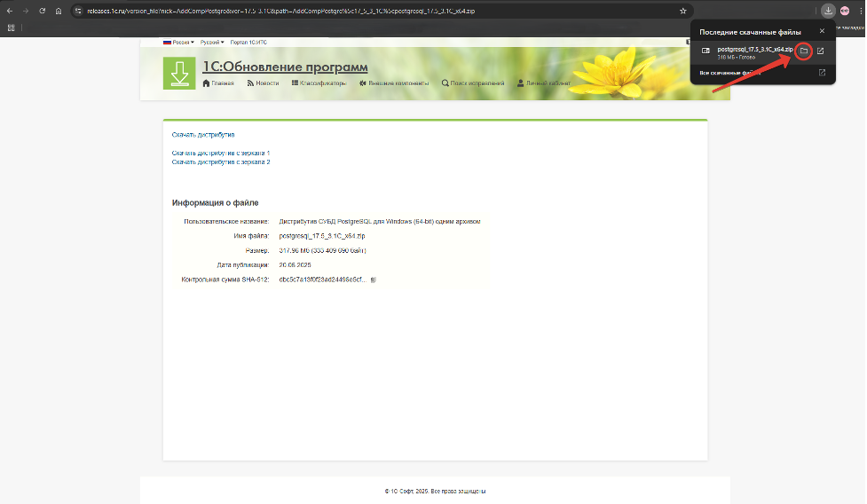Viewport: 867px width, 504px height.
Task: Show downloaded zip file in folder
Action: pyautogui.click(x=803, y=51)
